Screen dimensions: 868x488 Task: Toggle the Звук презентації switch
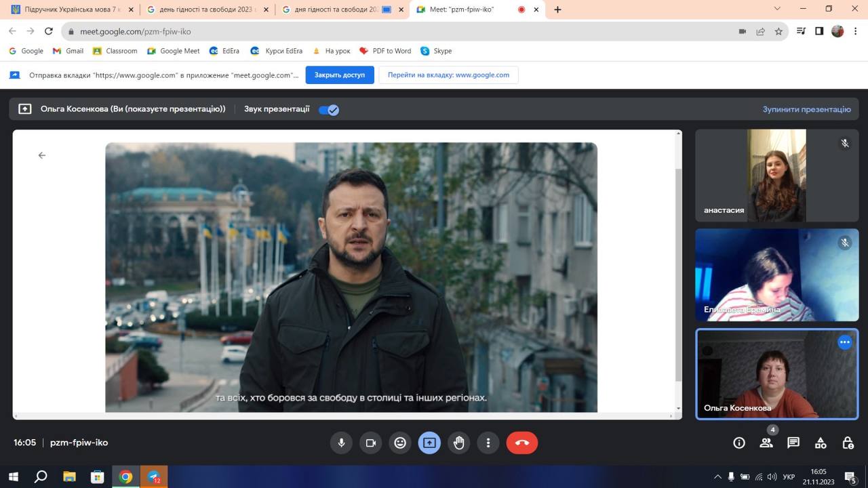(x=329, y=110)
